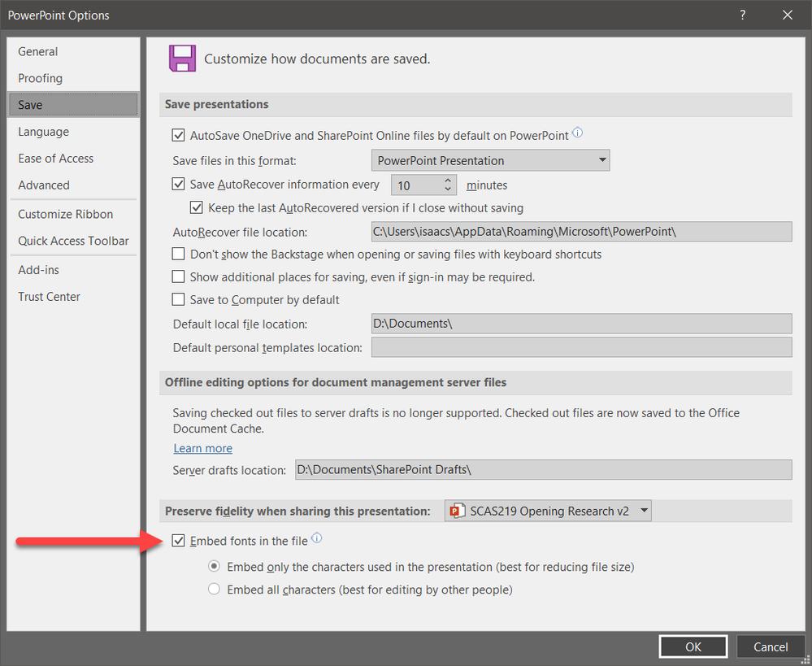Click the save disk icon in header
Viewport: 812px width, 666px height.
pyautogui.click(x=182, y=59)
